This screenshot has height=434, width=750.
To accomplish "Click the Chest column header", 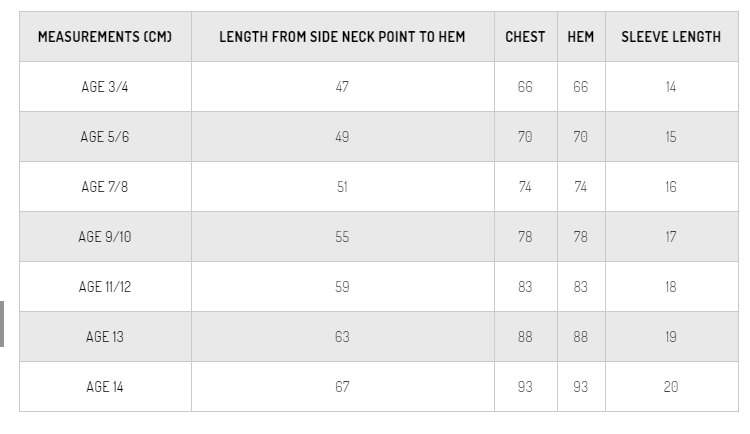I will pos(525,37).
